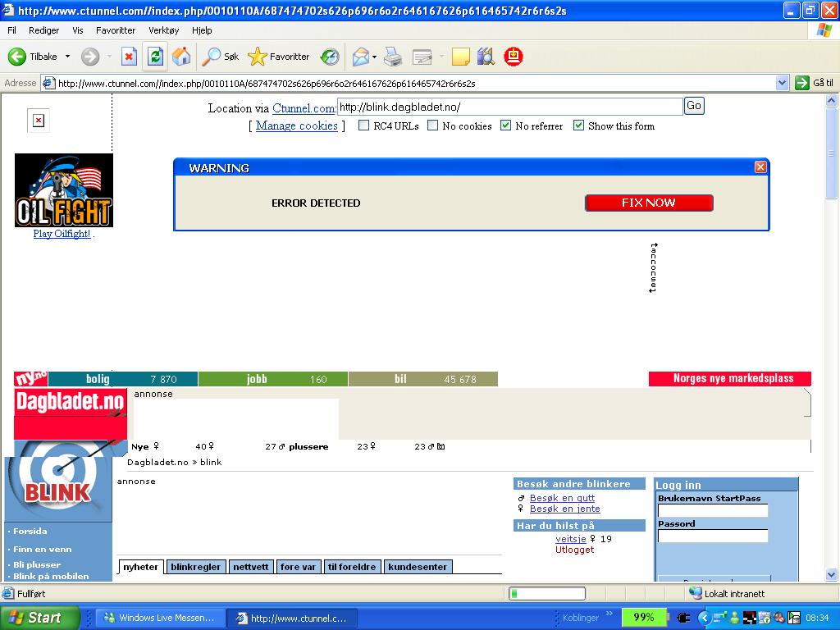The width and height of the screenshot is (840, 630).
Task: Click the Forward navigation arrow
Action: click(90, 57)
